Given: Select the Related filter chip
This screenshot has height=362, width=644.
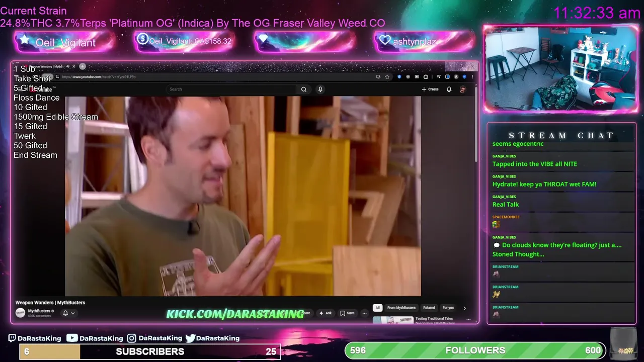Looking at the screenshot, I should coord(429,308).
